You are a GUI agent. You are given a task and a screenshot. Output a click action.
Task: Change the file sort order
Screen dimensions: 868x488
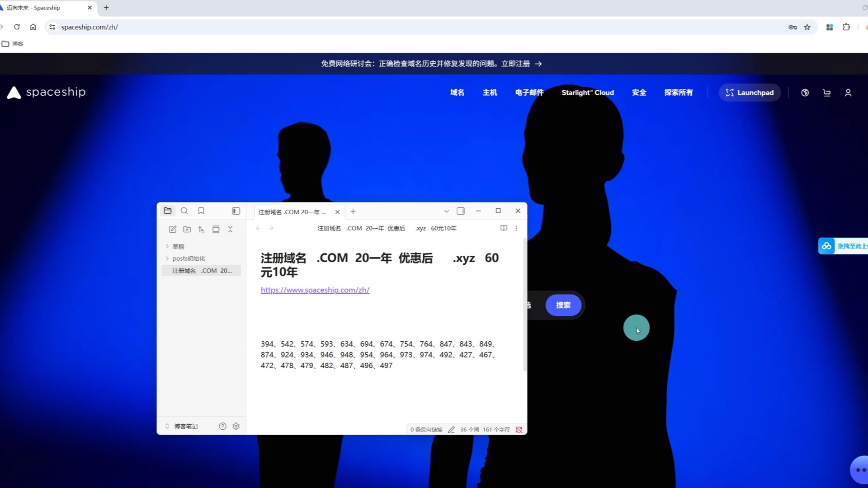click(202, 229)
